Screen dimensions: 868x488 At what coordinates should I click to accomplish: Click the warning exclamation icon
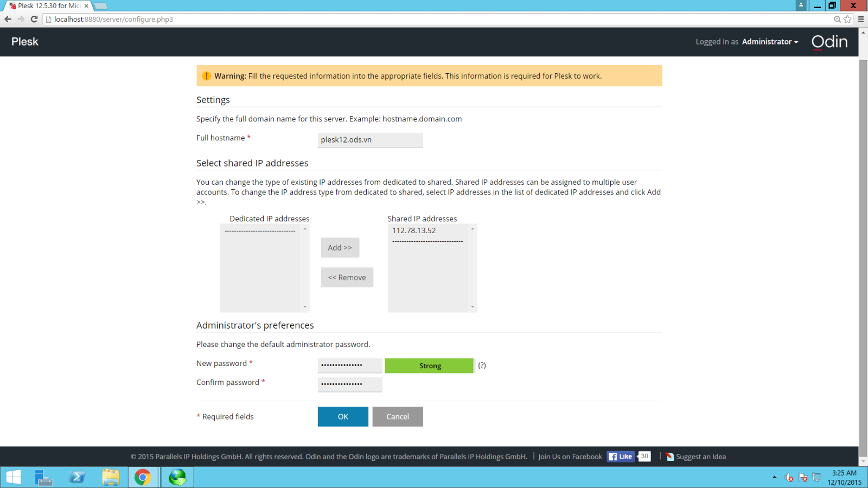(206, 76)
